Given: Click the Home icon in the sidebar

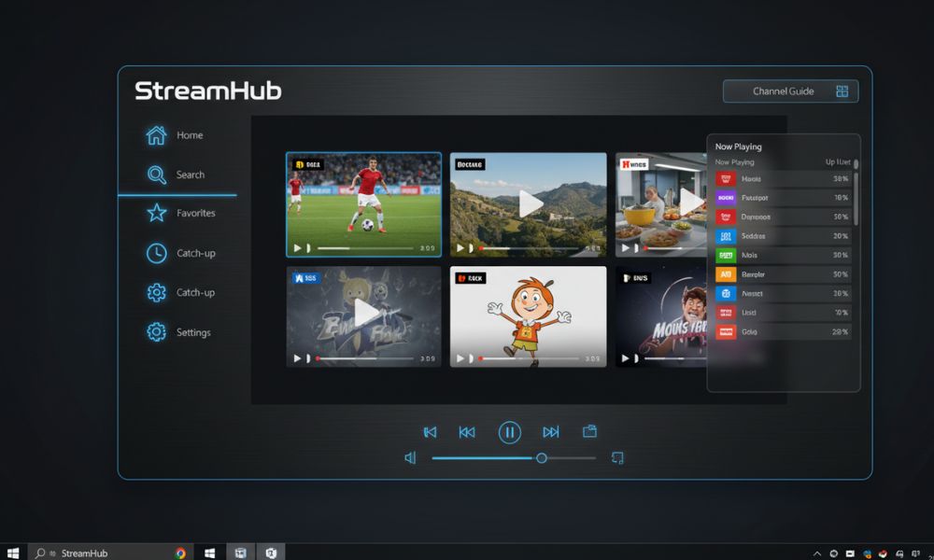Looking at the screenshot, I should click(x=156, y=135).
